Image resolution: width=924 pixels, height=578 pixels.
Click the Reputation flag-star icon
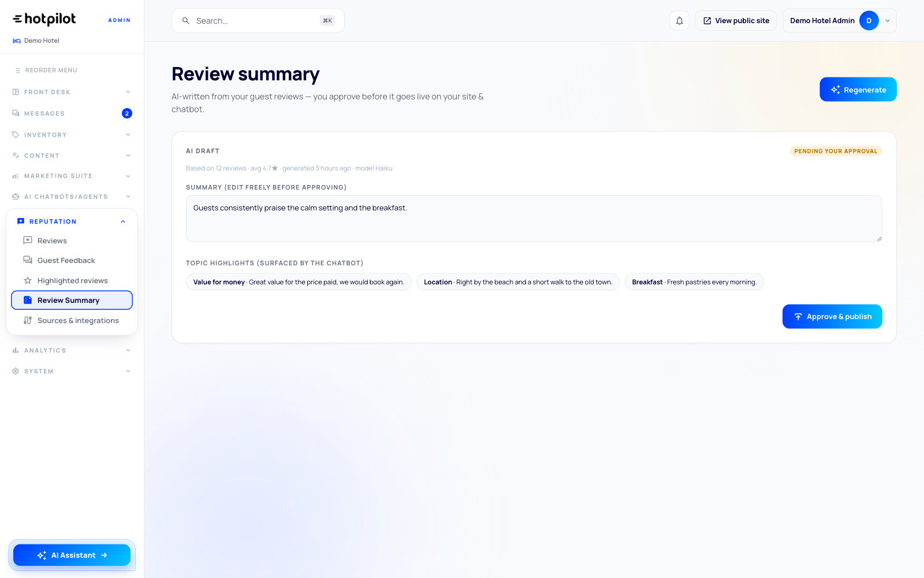(x=21, y=221)
